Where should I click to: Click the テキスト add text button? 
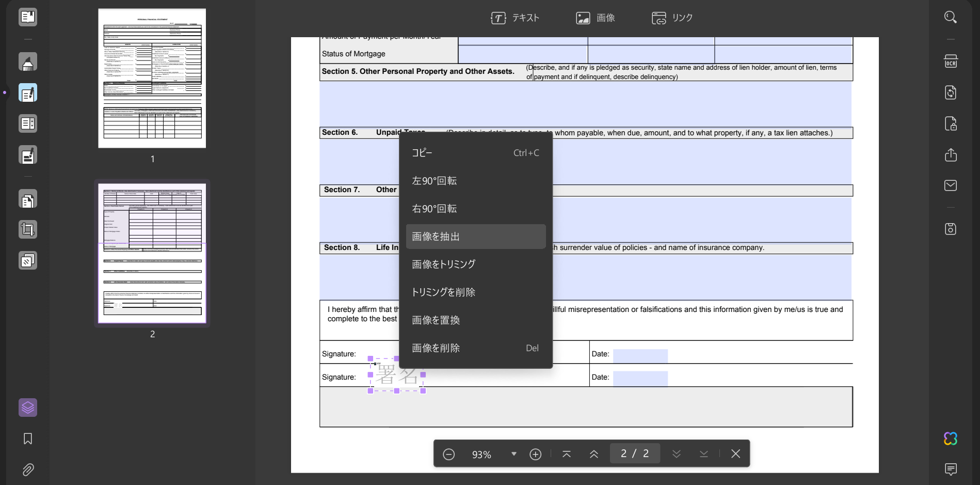(x=515, y=18)
